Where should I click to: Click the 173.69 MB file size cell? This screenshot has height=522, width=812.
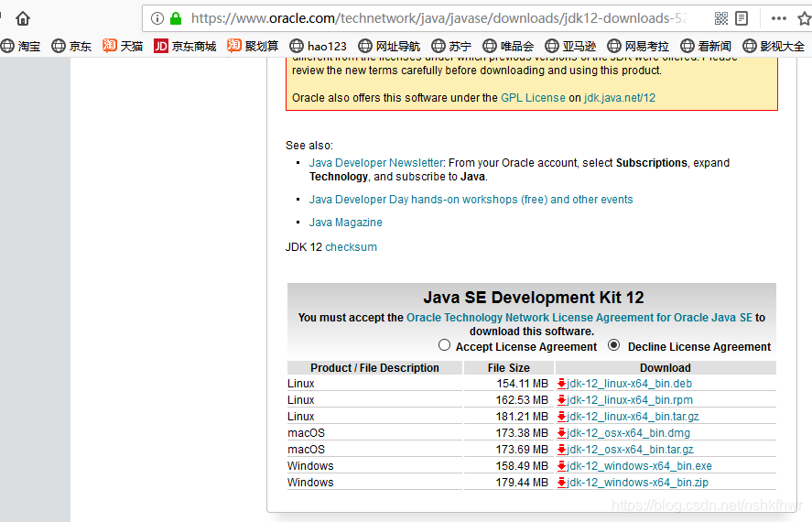click(522, 450)
